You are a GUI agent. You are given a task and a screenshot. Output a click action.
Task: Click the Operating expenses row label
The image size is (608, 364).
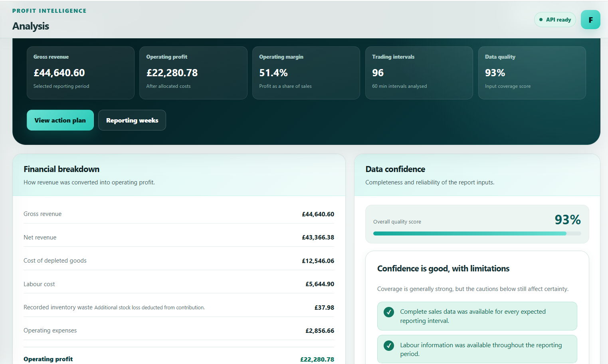[x=50, y=330]
